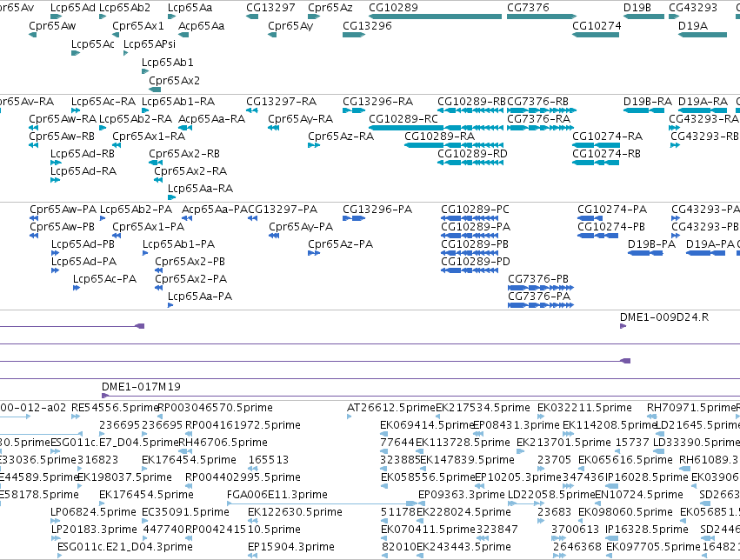Select the Lcp65Aa-RA transcript label

[200, 189]
